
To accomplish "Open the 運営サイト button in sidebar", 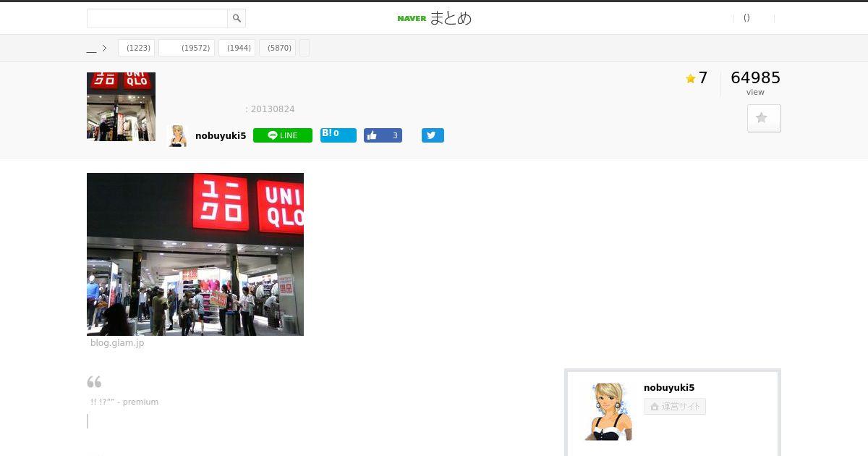I will pyautogui.click(x=675, y=407).
